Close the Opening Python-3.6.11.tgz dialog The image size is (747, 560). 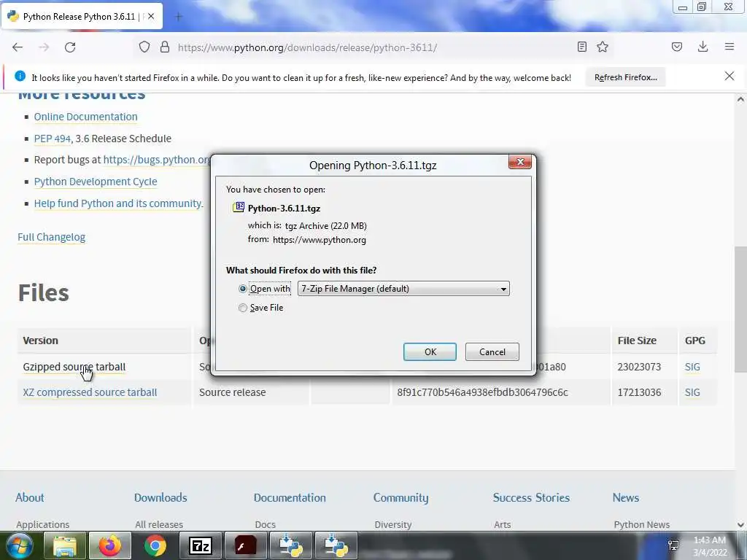[520, 162]
